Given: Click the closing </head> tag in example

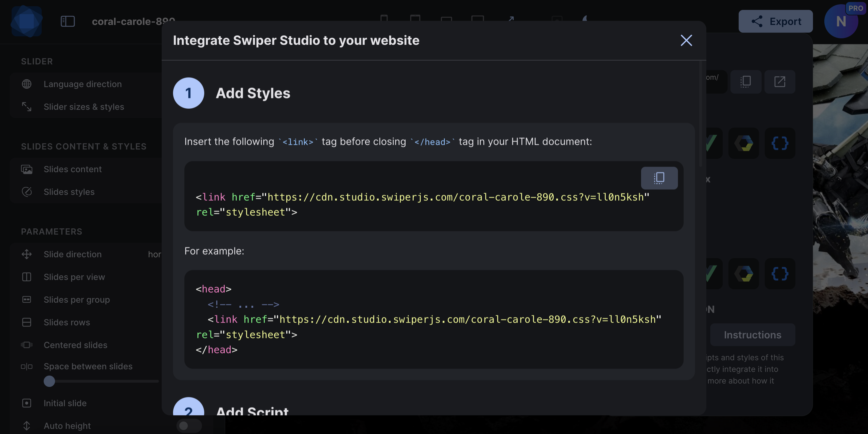Looking at the screenshot, I should tap(217, 350).
